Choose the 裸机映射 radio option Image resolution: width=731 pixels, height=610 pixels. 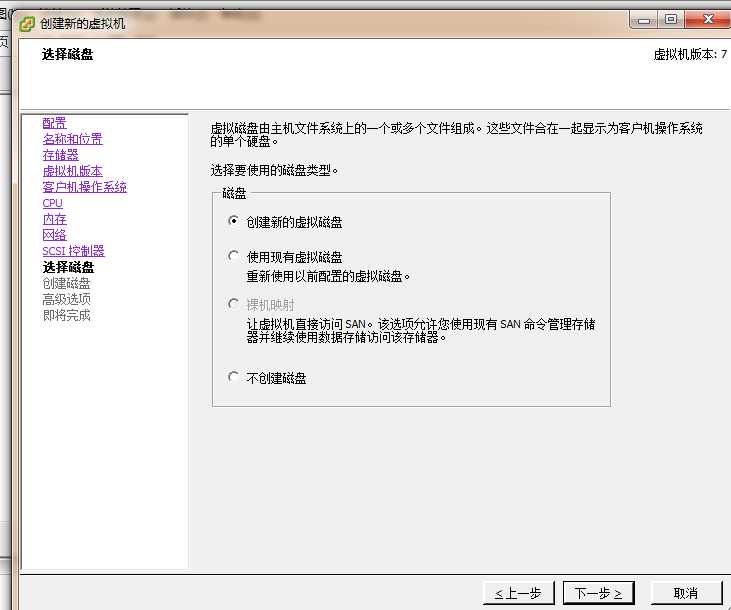[x=234, y=305]
